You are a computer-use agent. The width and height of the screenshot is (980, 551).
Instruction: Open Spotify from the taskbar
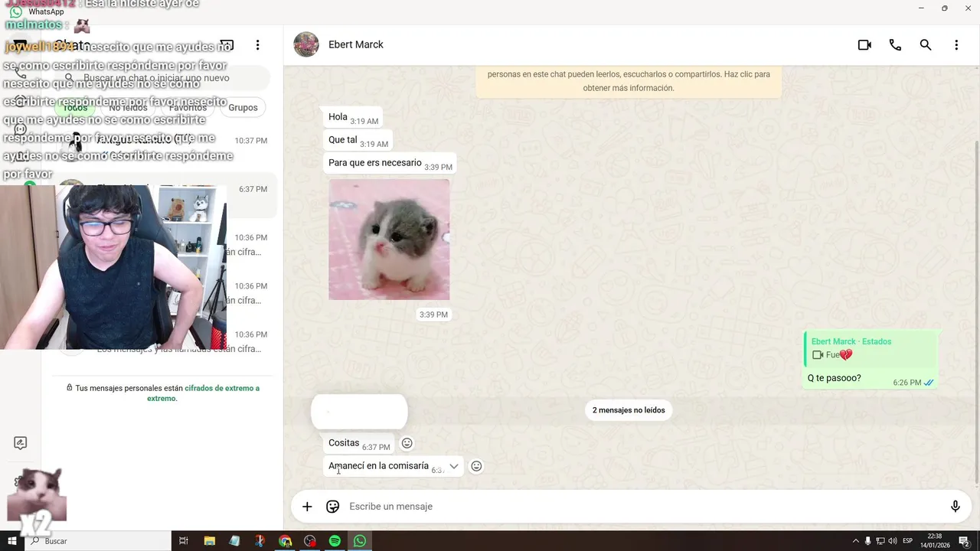coord(335,541)
